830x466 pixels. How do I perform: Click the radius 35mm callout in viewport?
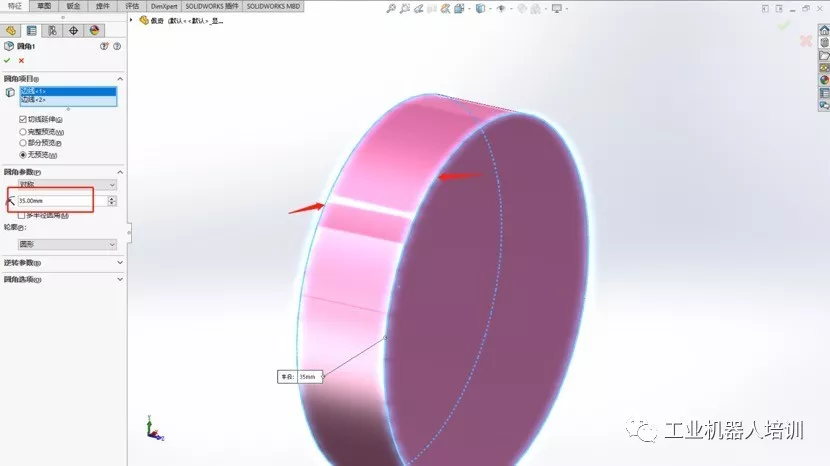tap(300, 377)
